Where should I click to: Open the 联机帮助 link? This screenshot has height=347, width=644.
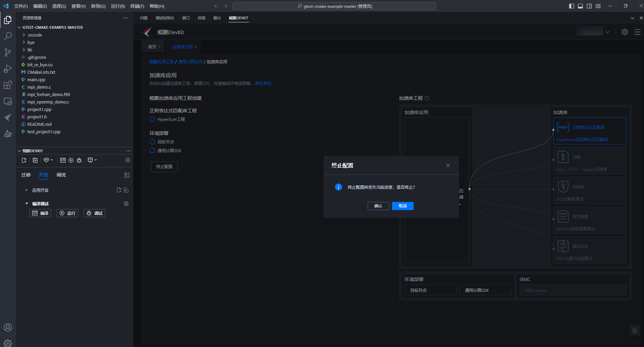click(x=263, y=84)
